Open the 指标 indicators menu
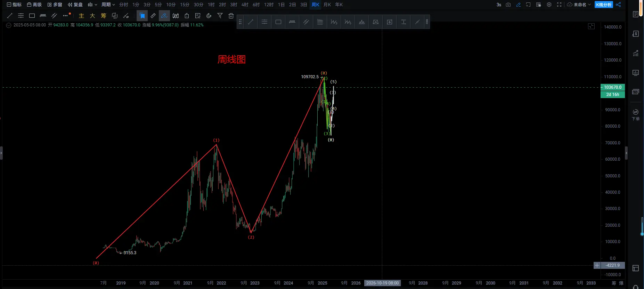 [x=14, y=5]
